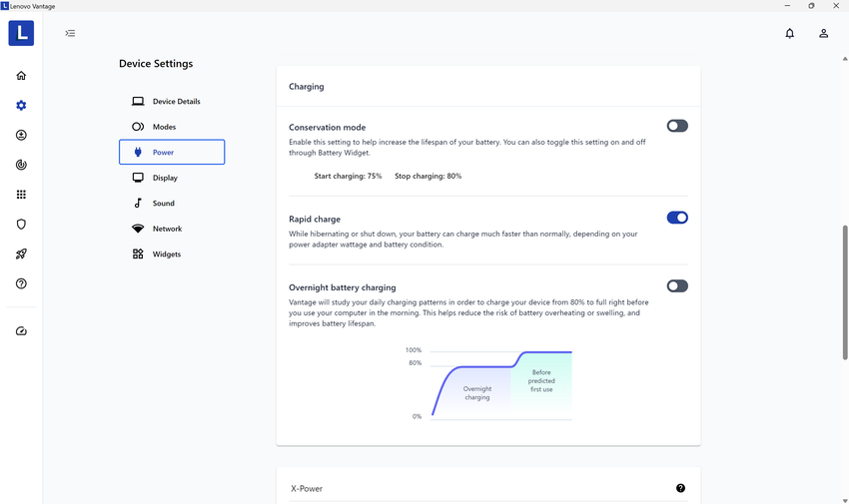Open the Display settings section
Screen dimensions: 849x504
tap(164, 178)
